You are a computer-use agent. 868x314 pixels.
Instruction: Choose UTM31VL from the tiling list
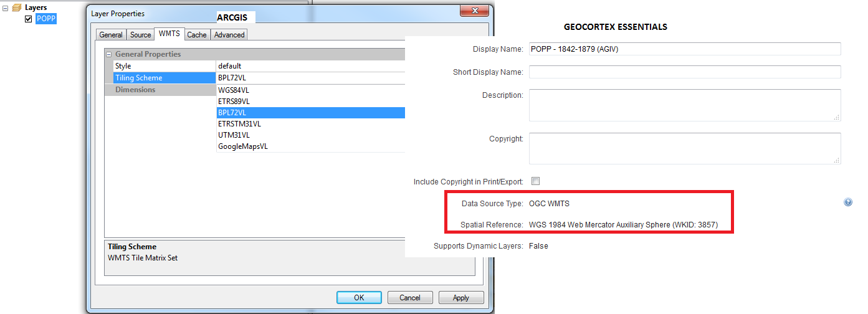click(310, 135)
